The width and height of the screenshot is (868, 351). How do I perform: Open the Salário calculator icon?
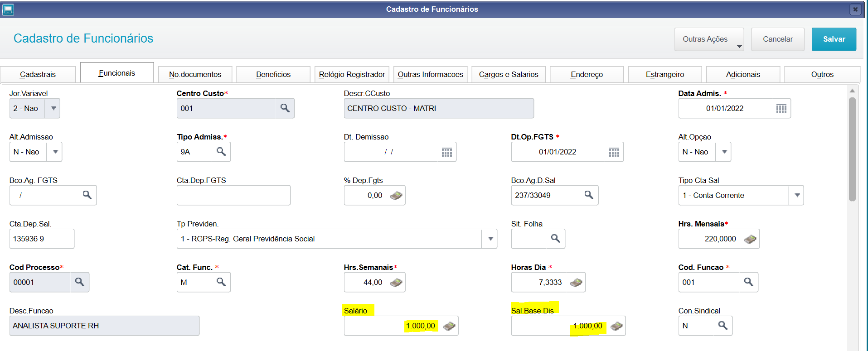(x=449, y=326)
